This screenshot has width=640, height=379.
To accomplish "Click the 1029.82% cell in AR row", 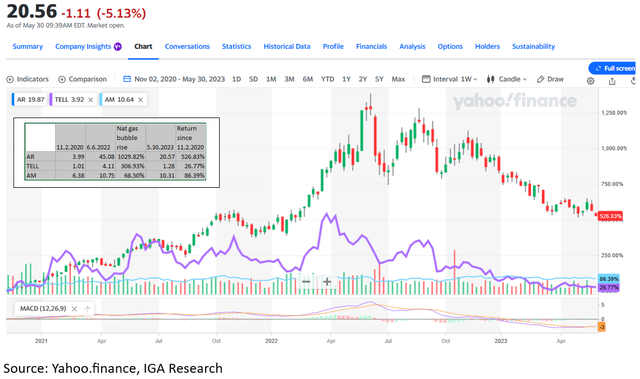I will (x=131, y=157).
